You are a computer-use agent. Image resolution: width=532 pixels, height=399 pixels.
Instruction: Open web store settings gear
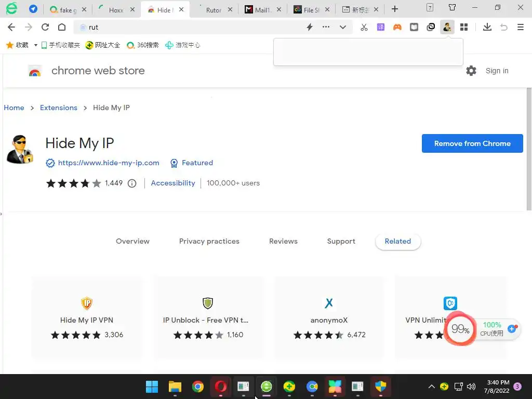pos(471,71)
